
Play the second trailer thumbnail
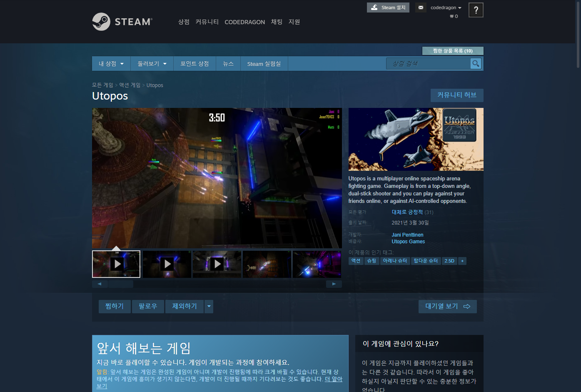167,264
